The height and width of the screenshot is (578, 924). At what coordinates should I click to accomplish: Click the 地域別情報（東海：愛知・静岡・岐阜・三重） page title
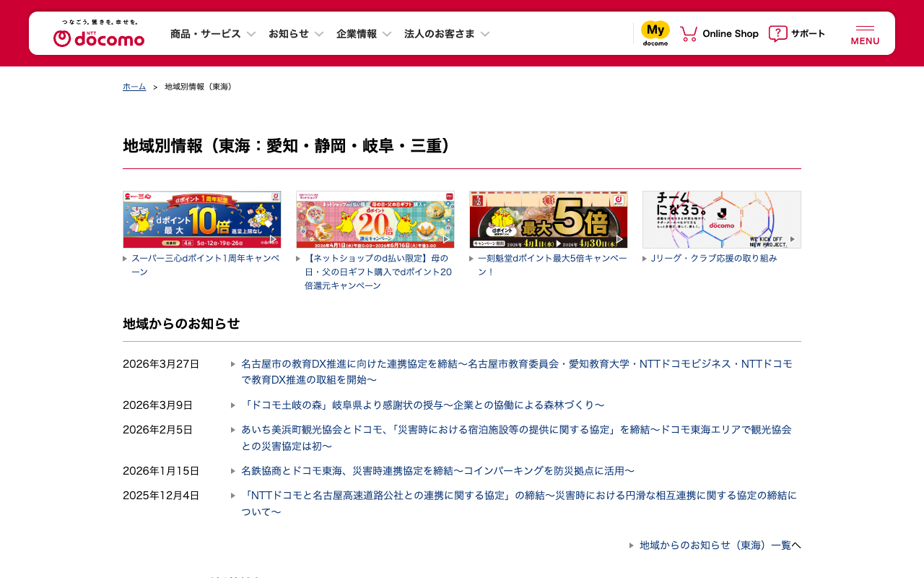click(x=290, y=145)
